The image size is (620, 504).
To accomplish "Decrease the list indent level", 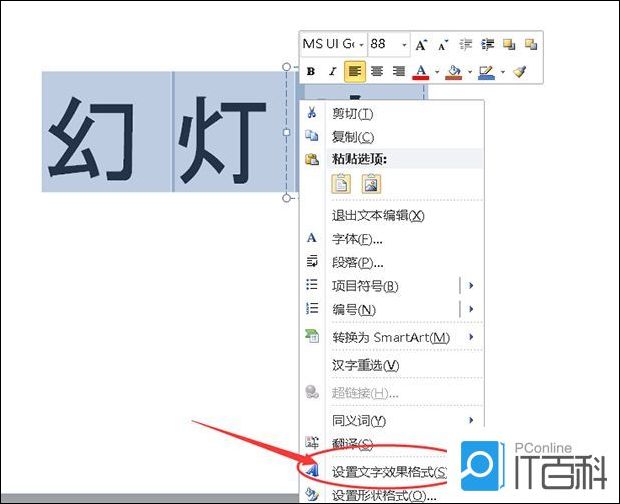I will [x=466, y=45].
